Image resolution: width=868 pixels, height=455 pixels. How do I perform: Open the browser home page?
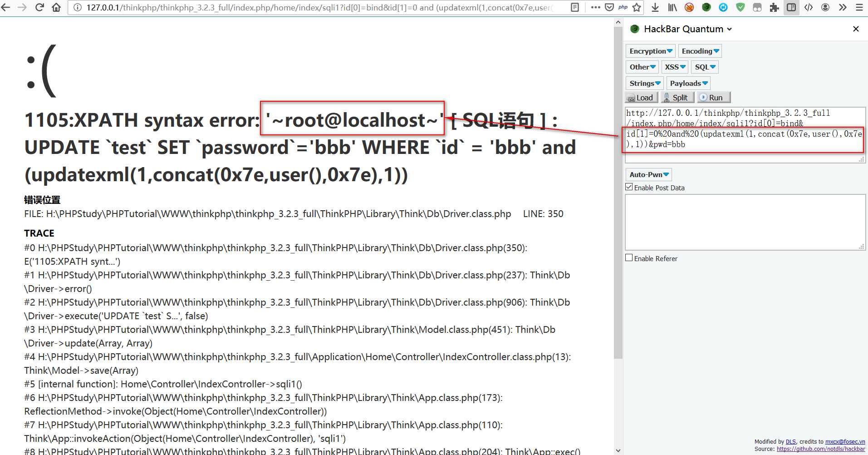click(x=56, y=7)
